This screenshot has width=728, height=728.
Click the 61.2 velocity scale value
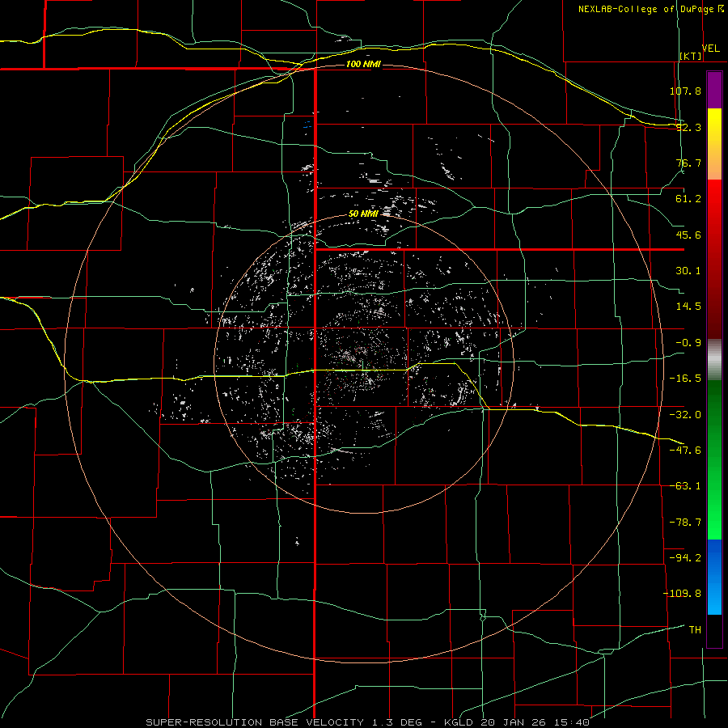688,199
